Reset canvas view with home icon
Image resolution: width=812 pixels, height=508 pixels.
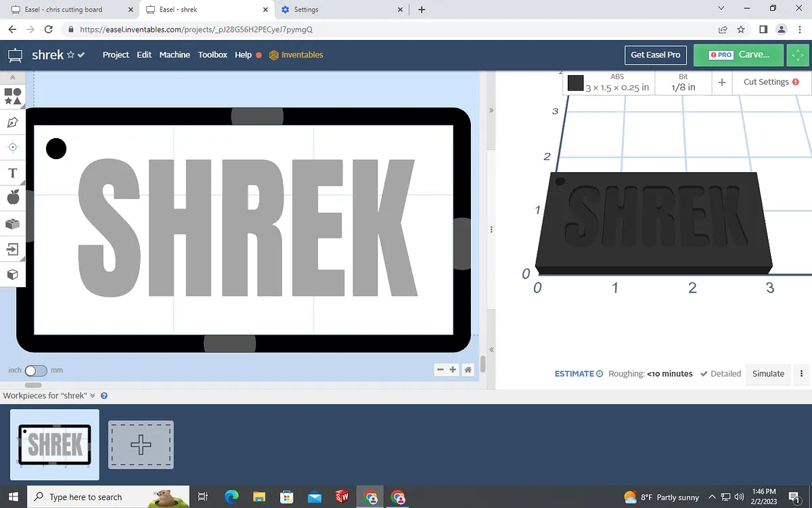[468, 370]
